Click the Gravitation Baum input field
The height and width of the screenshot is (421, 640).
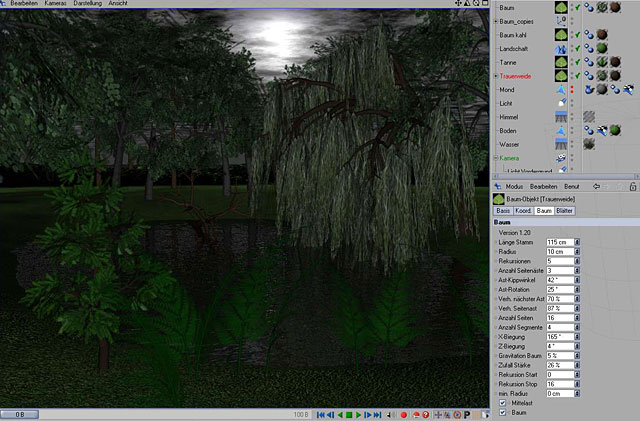560,355
